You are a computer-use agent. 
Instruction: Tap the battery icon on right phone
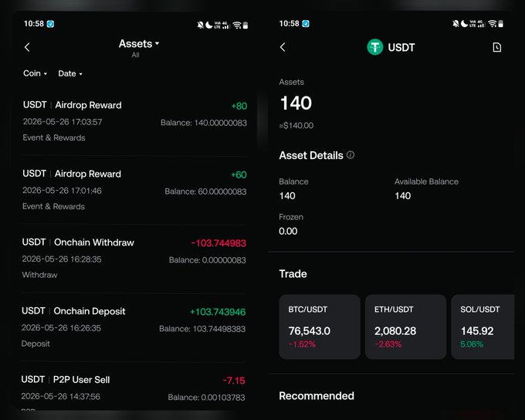point(500,24)
